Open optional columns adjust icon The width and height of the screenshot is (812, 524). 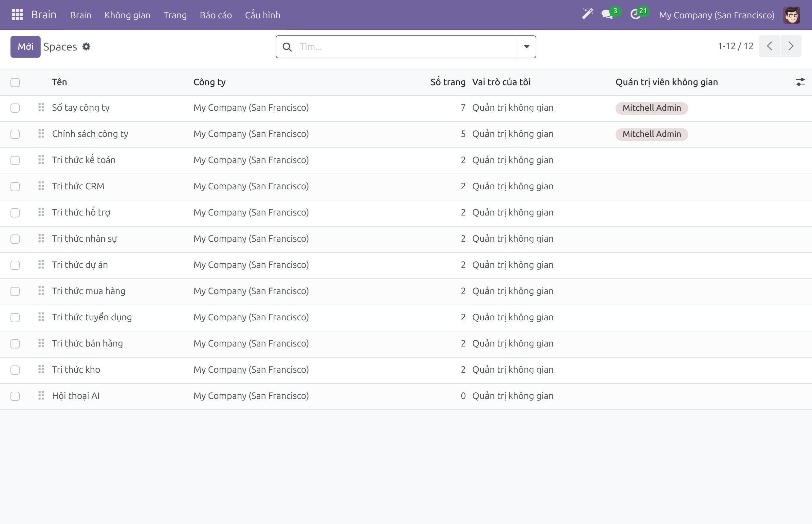(x=800, y=82)
